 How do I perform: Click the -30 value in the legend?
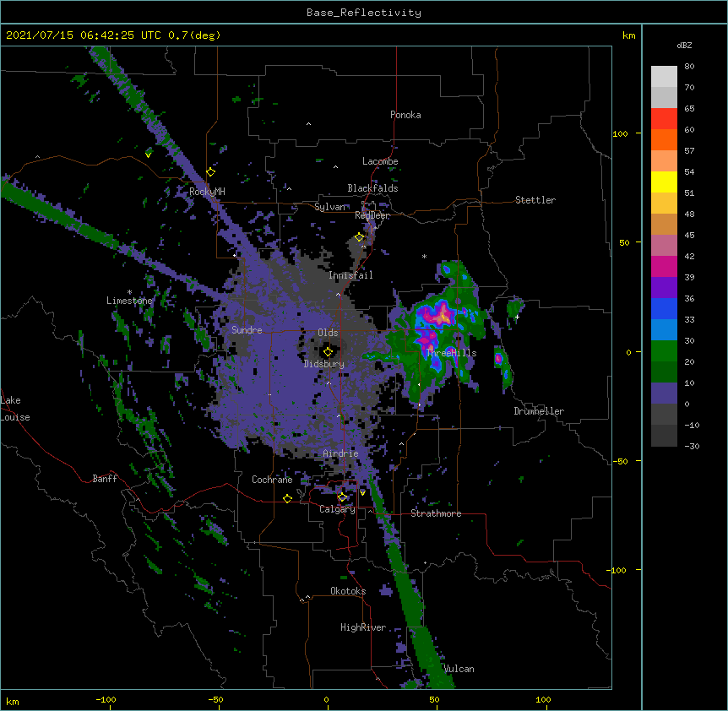pos(692,446)
